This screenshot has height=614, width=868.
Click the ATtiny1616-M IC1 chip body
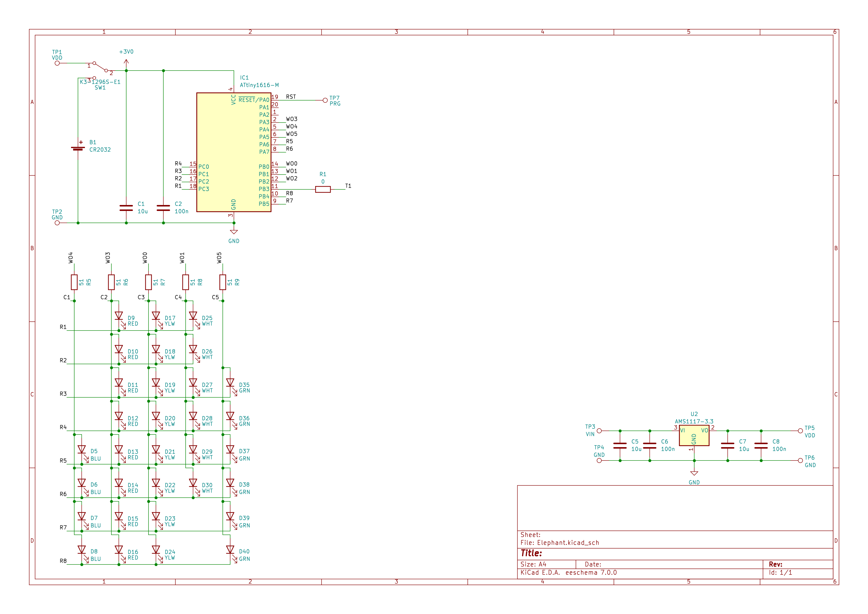pos(234,152)
